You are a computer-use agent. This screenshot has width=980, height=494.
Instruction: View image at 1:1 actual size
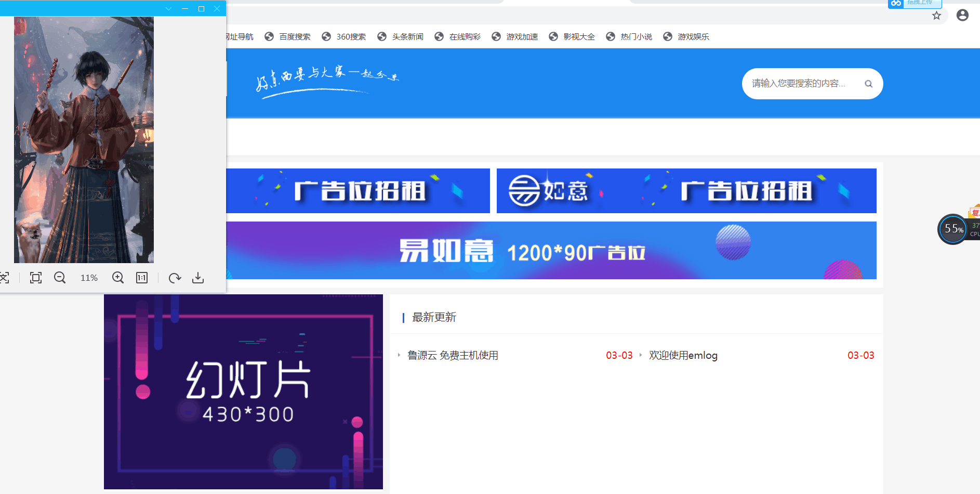[141, 278]
